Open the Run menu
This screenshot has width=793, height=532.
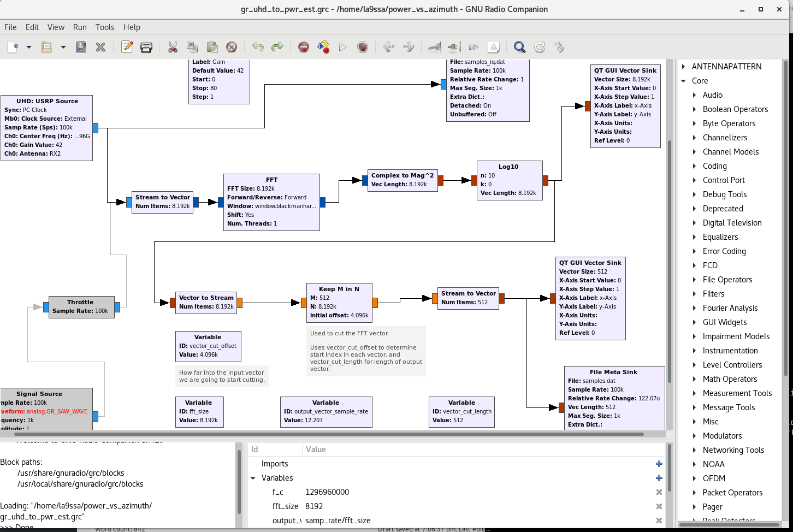(80, 27)
